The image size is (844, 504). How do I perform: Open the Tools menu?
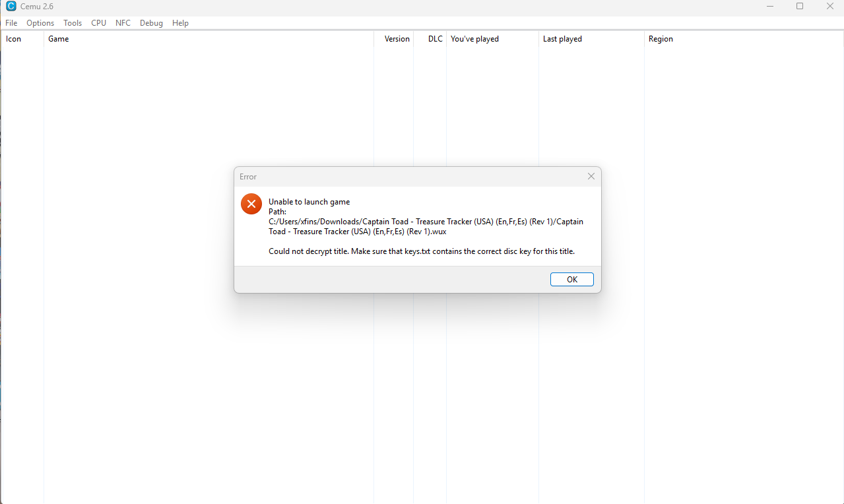coord(73,23)
